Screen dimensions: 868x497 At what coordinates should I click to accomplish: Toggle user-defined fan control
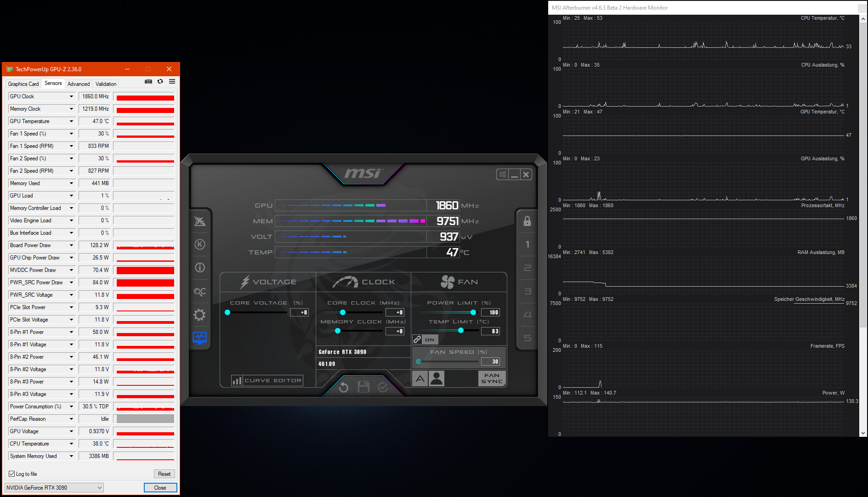click(437, 379)
